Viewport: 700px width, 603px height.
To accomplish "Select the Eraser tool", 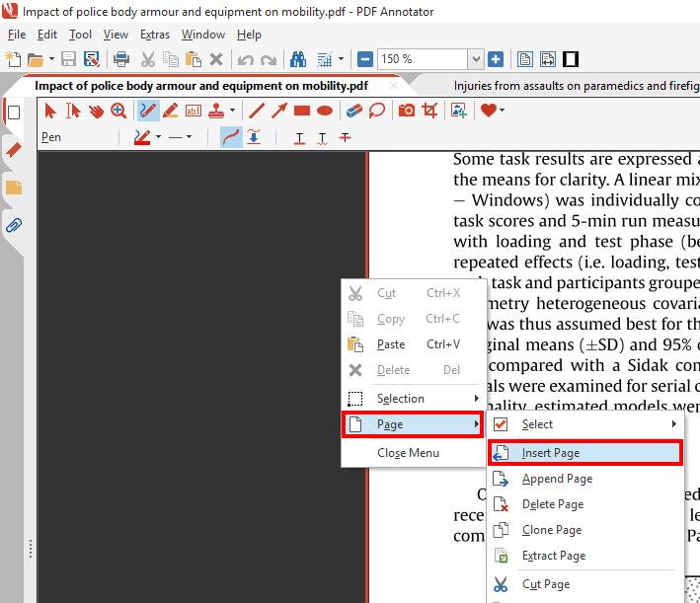I will point(354,111).
